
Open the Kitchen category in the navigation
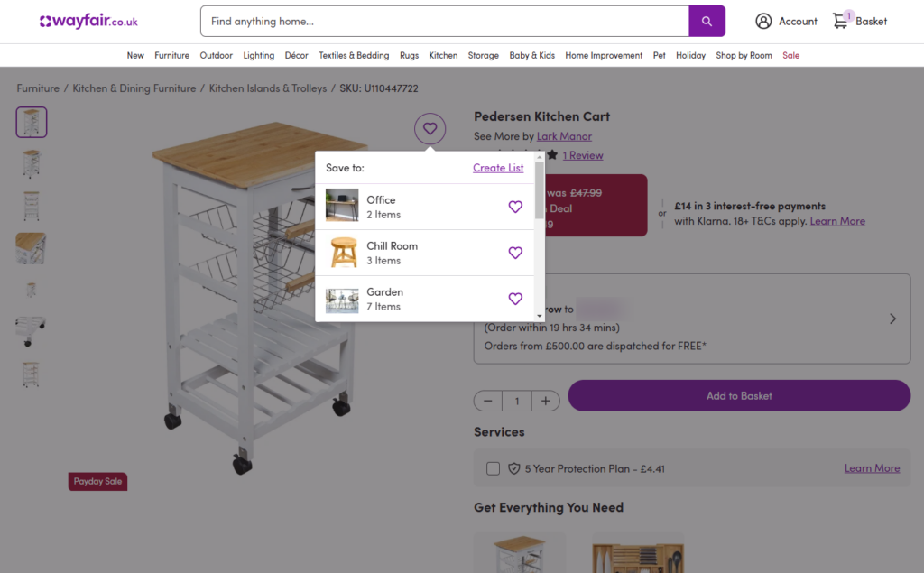(443, 55)
